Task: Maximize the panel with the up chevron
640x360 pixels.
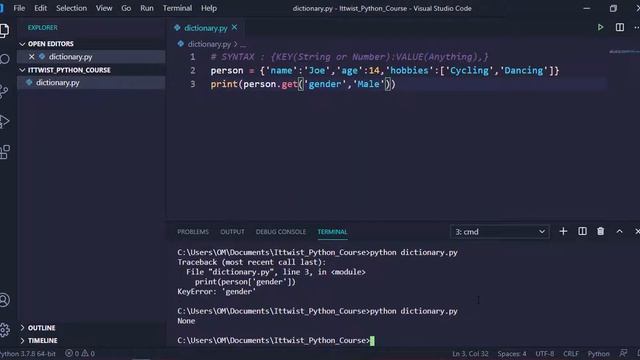Action: click(x=619, y=231)
